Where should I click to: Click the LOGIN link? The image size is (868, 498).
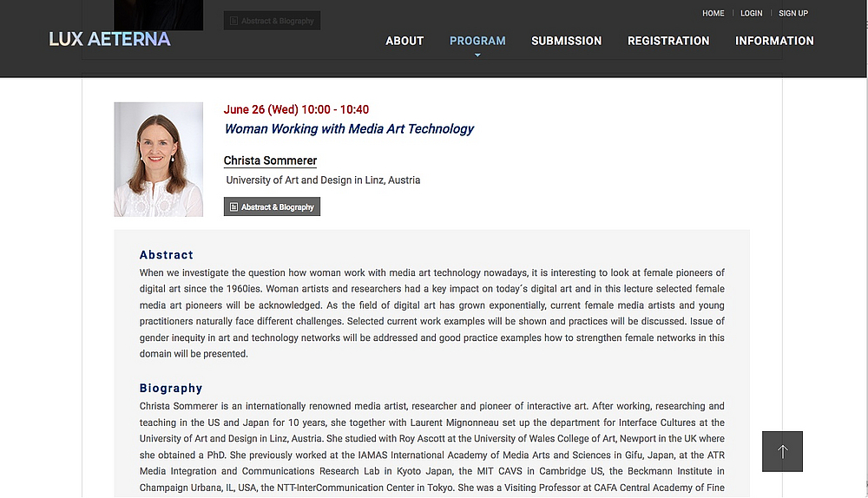(x=751, y=13)
